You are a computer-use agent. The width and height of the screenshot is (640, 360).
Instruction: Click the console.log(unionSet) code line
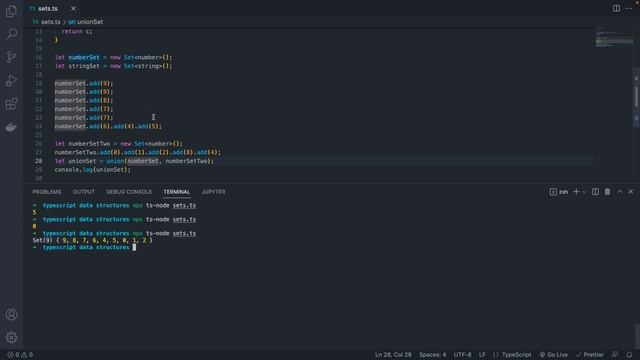(93, 170)
